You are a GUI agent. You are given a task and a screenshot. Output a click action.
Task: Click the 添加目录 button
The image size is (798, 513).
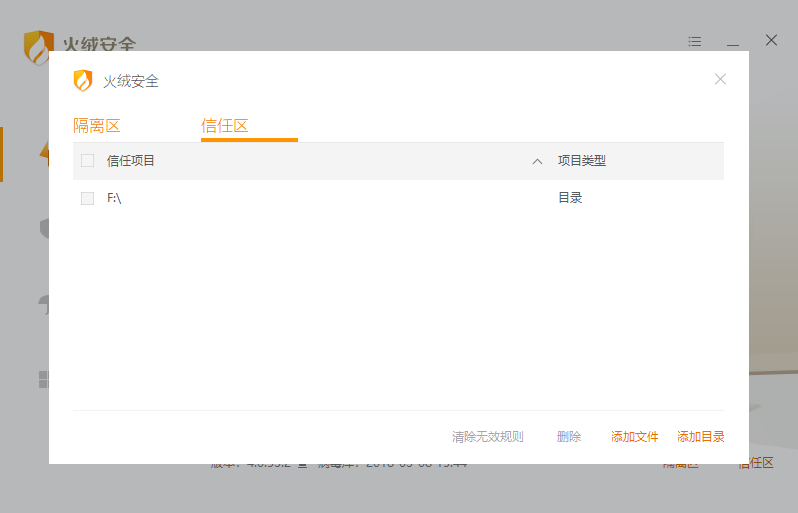(700, 437)
